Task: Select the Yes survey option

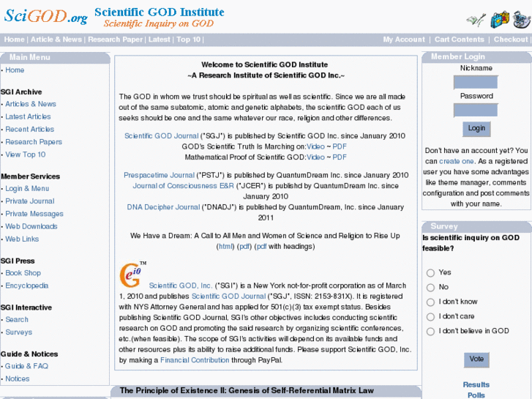Action: [430, 272]
